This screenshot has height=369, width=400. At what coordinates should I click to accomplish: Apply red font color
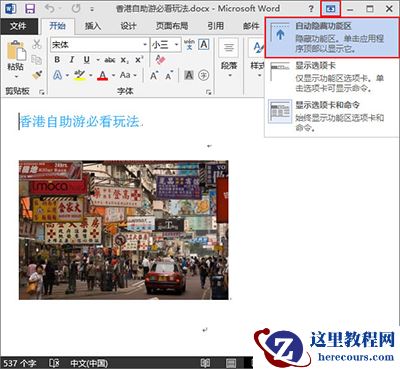coord(103,75)
